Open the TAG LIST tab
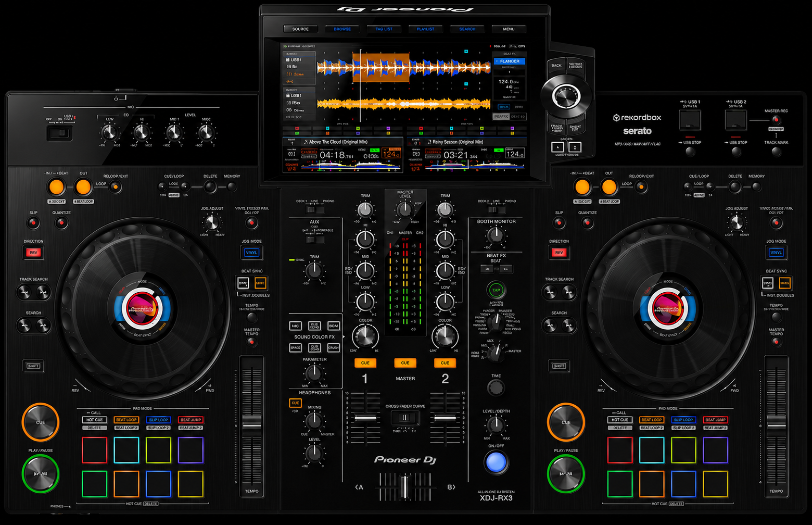The height and width of the screenshot is (525, 812). coord(384,29)
